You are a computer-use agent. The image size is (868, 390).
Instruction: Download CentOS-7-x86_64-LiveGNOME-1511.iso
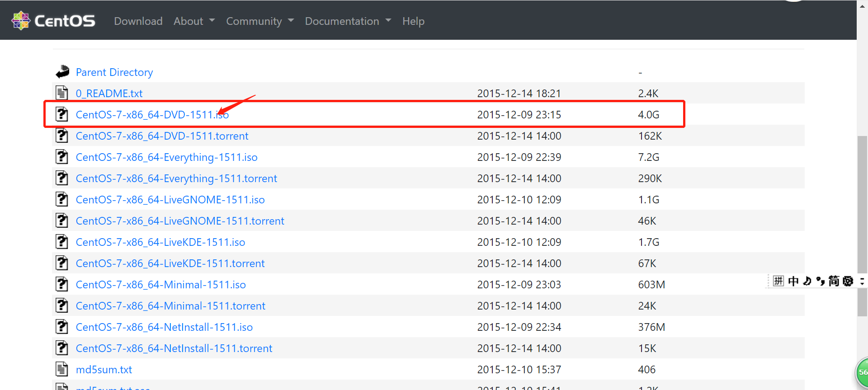point(170,200)
